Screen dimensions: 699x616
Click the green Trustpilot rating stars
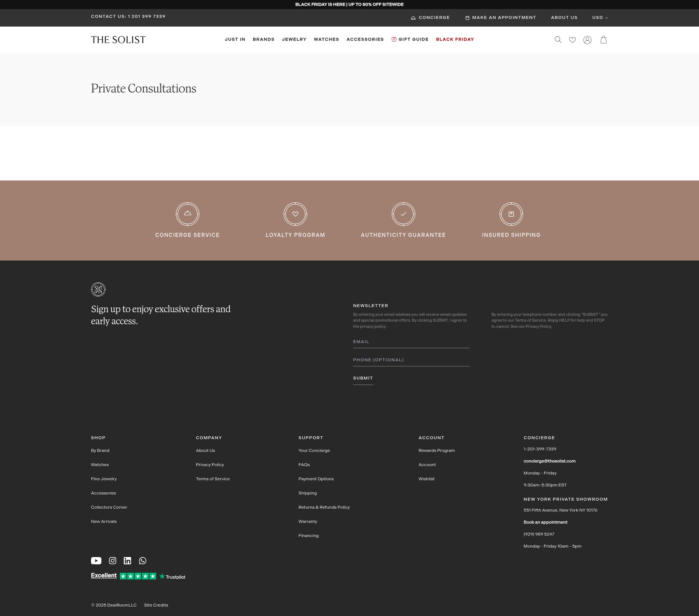pyautogui.click(x=138, y=576)
